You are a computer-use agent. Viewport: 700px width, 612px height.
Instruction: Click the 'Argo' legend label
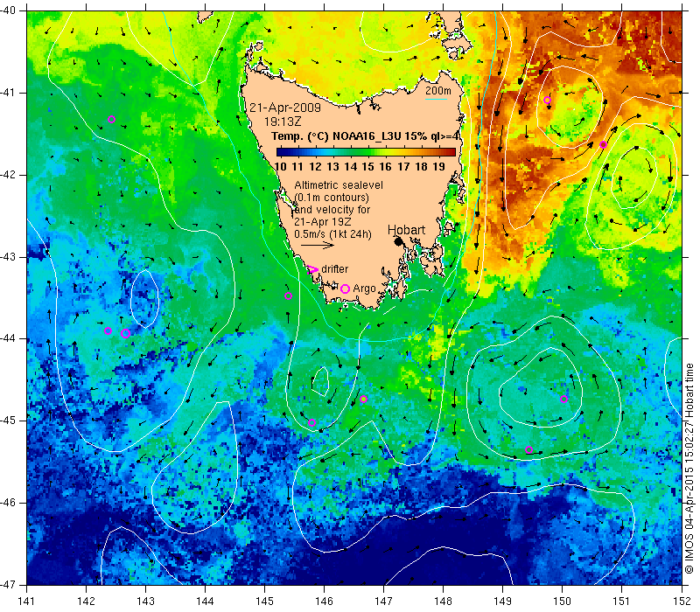364,289
